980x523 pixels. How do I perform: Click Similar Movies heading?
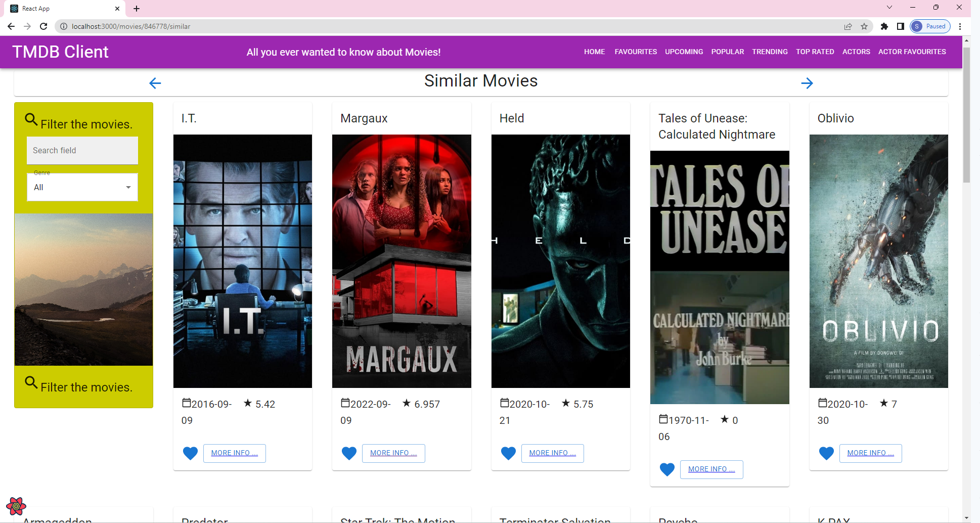pyautogui.click(x=481, y=81)
